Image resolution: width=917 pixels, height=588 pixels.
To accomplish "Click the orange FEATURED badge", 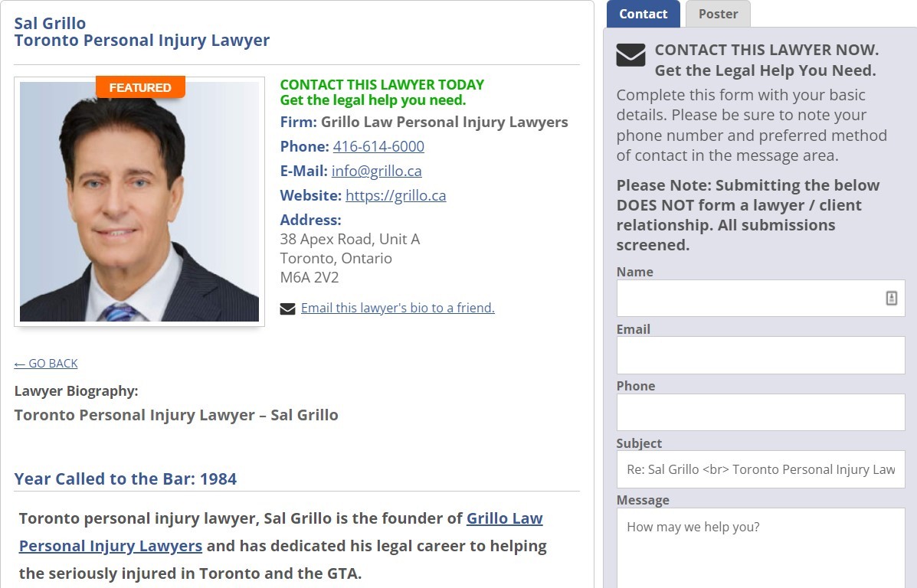I will pyautogui.click(x=140, y=87).
